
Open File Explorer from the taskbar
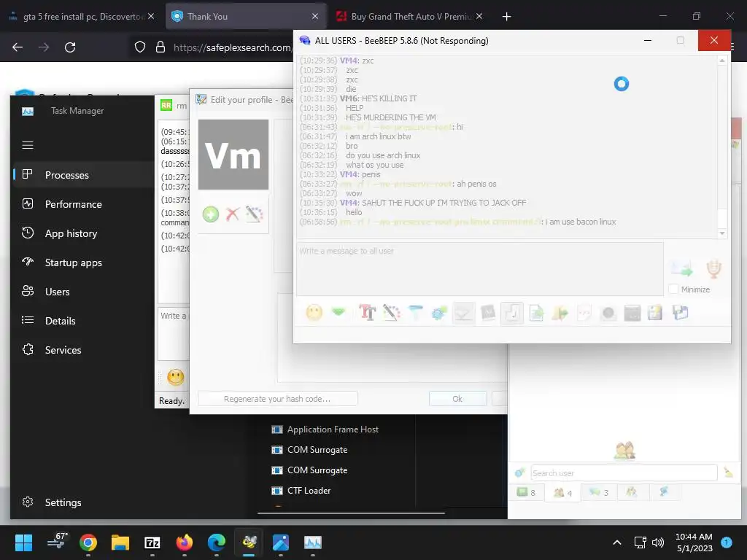120,542
